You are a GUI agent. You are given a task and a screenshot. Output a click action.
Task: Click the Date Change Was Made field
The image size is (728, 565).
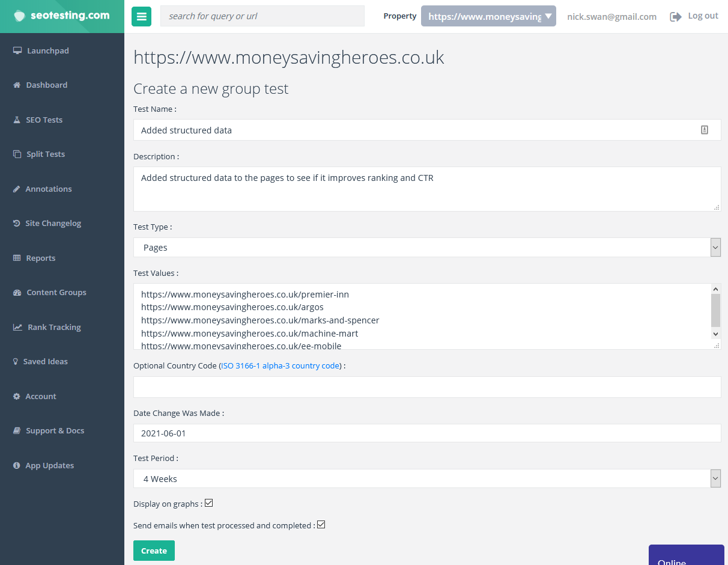click(427, 433)
